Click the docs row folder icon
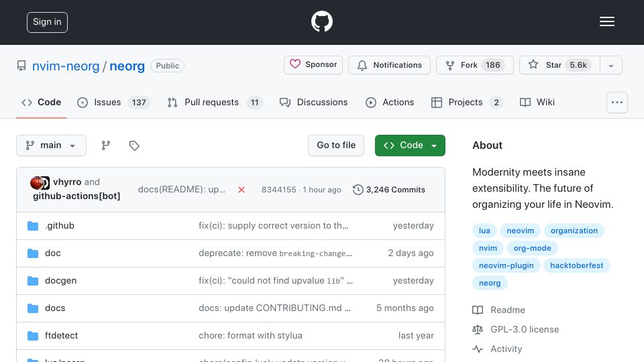 (33, 308)
